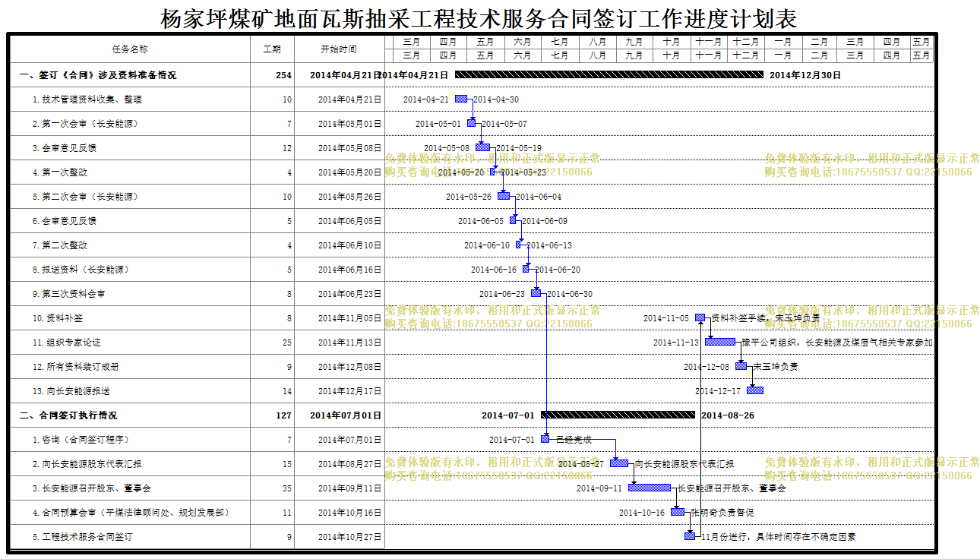Select task 5. 工程技术服务合同签订
Screen dimensions: 980x559
coord(83,537)
